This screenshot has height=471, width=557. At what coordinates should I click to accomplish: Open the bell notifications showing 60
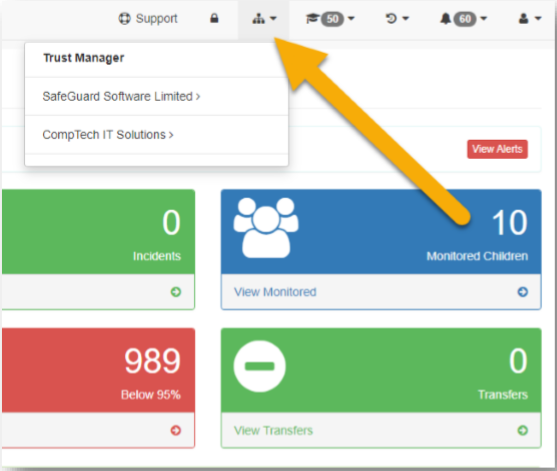point(463,19)
